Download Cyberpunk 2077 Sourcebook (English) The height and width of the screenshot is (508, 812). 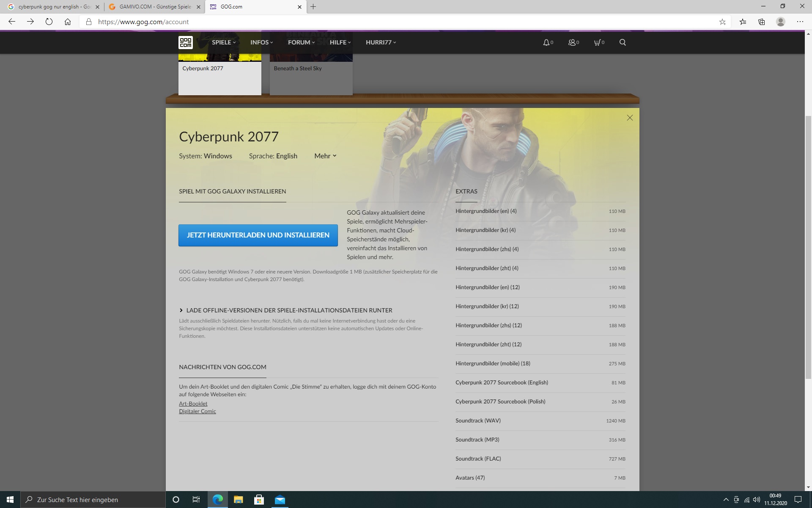click(540, 383)
